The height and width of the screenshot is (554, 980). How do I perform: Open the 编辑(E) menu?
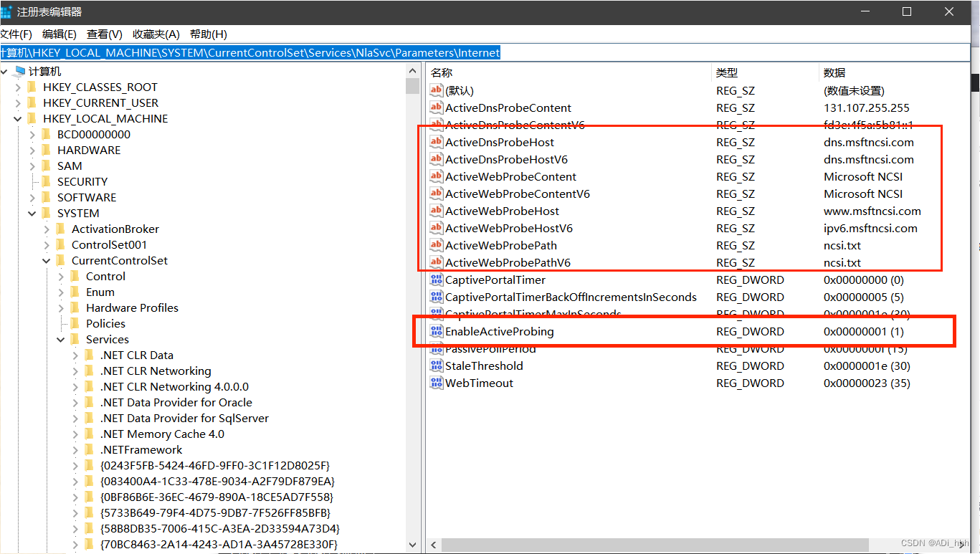[x=60, y=34]
